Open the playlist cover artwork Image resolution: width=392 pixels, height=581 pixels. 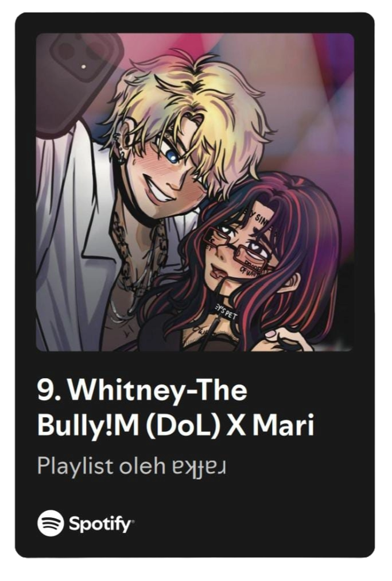[195, 192]
